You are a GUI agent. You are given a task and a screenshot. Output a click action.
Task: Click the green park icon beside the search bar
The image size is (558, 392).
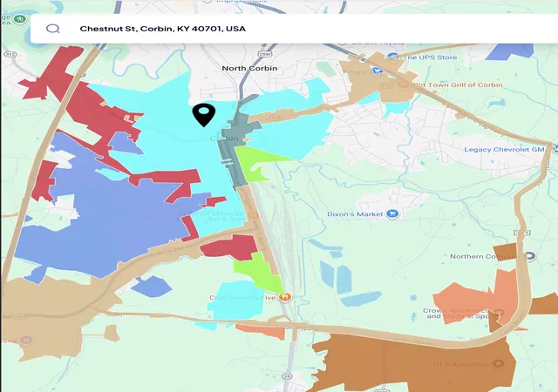19,19
